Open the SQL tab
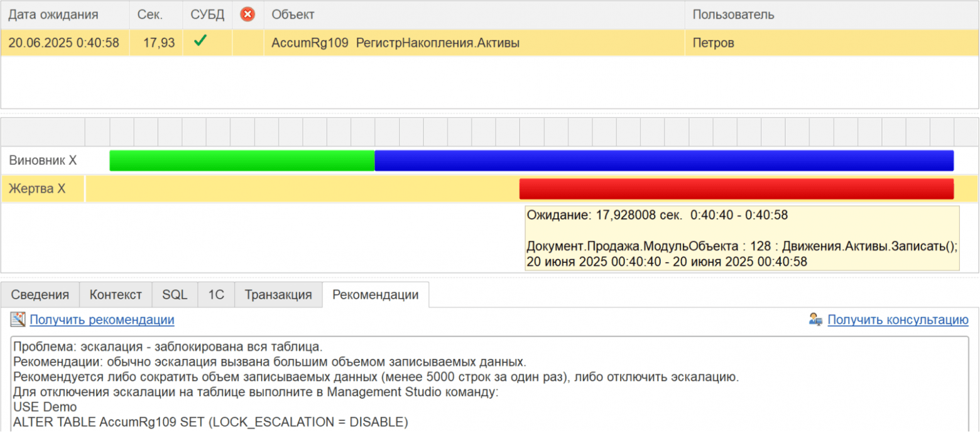Viewport: 980px width, 432px height. click(175, 294)
